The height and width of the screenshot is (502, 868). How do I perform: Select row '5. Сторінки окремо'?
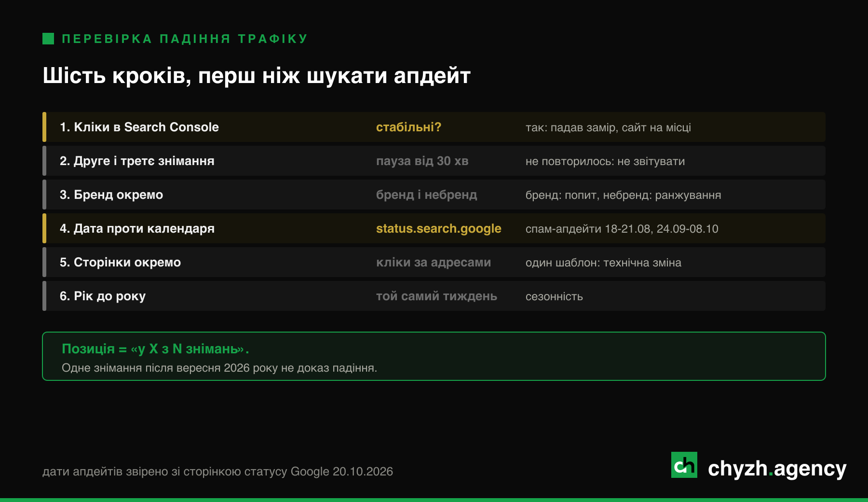pyautogui.click(x=434, y=262)
